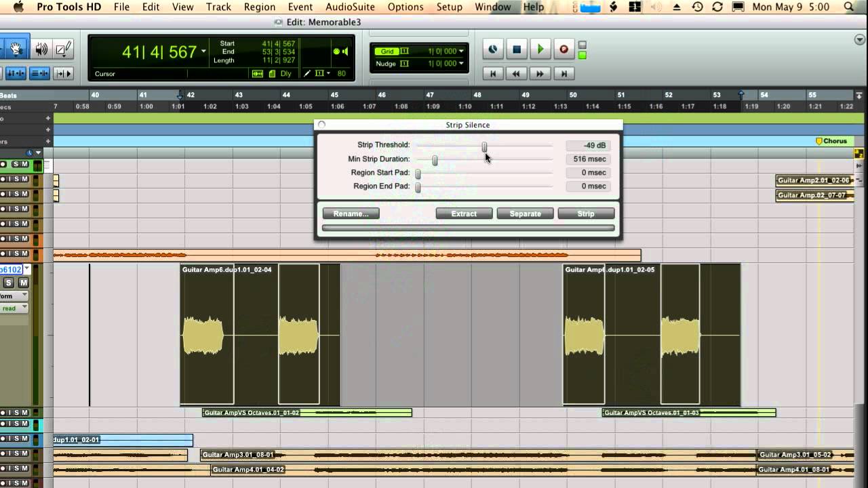
Task: Click Return to Zero transport button
Action: coord(493,73)
